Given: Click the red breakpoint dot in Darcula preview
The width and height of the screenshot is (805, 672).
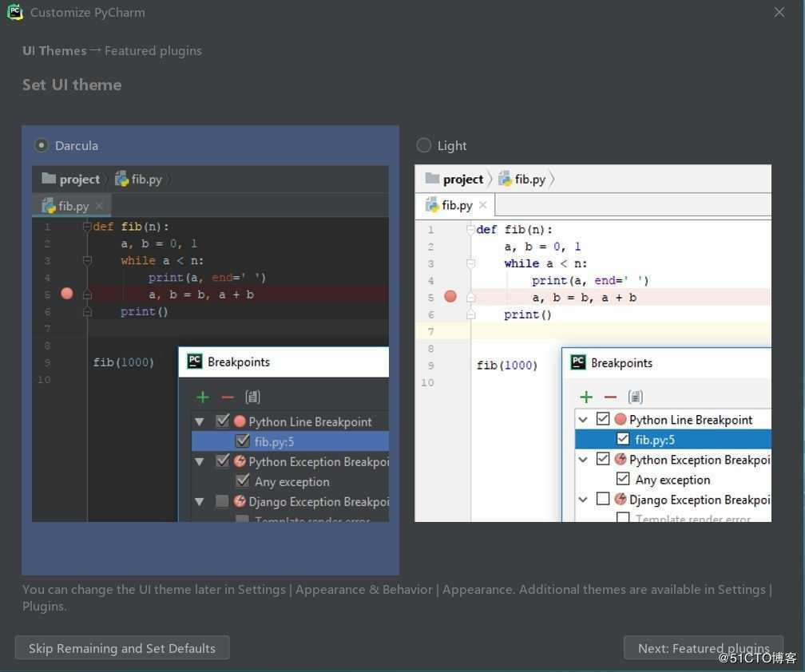Looking at the screenshot, I should pyautogui.click(x=67, y=294).
